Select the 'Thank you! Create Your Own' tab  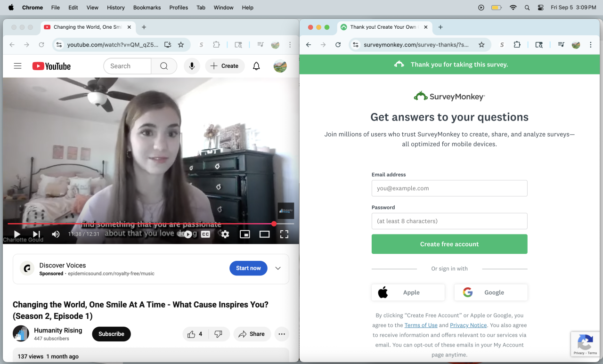(x=384, y=27)
